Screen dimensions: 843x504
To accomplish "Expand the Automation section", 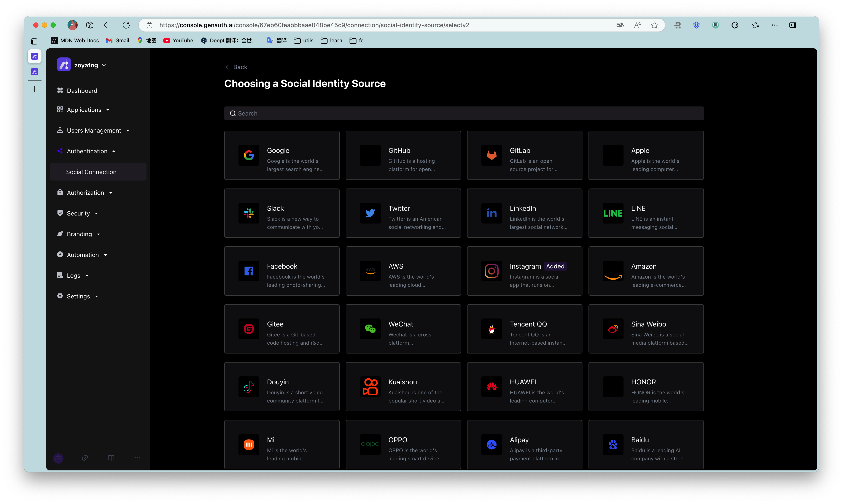I will point(82,255).
